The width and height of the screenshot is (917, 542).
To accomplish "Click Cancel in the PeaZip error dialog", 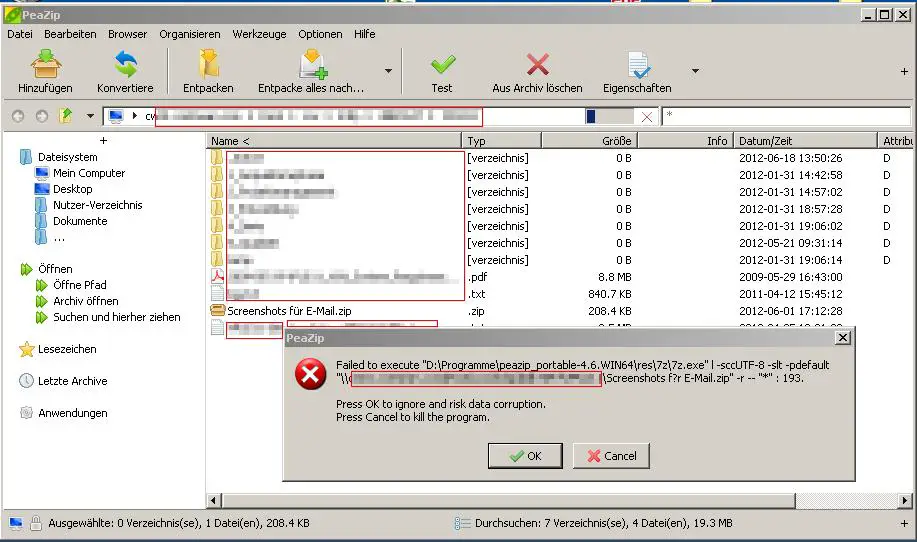I will [611, 456].
